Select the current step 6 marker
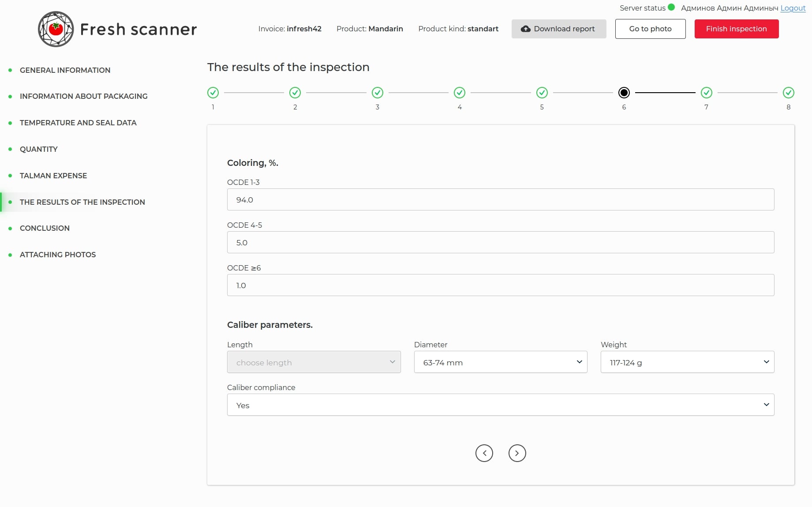Image resolution: width=812 pixels, height=507 pixels. pyautogui.click(x=624, y=93)
